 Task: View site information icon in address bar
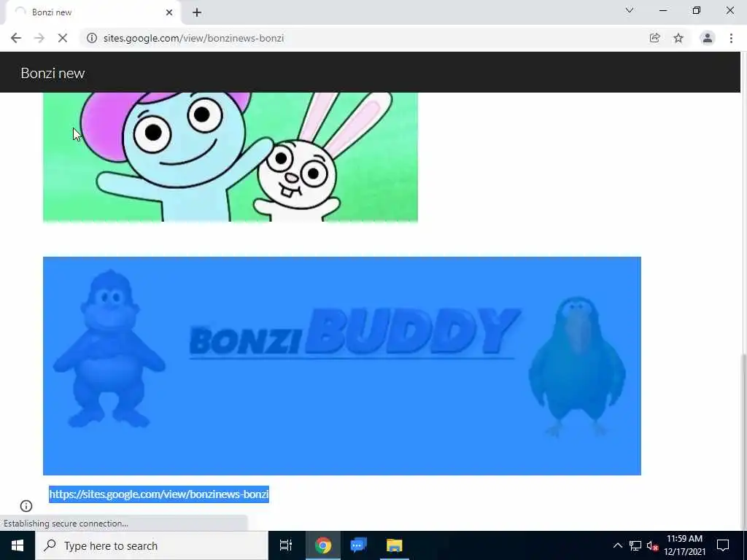pos(91,38)
